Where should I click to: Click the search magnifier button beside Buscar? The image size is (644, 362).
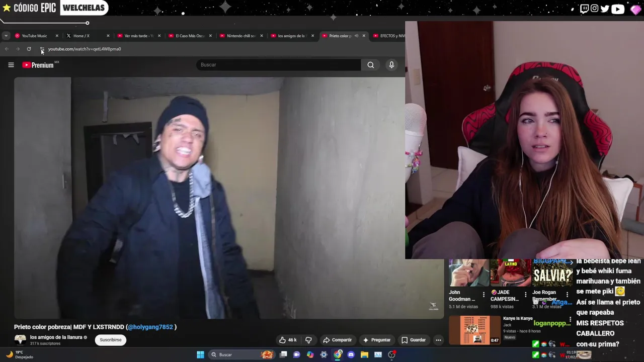tap(371, 65)
